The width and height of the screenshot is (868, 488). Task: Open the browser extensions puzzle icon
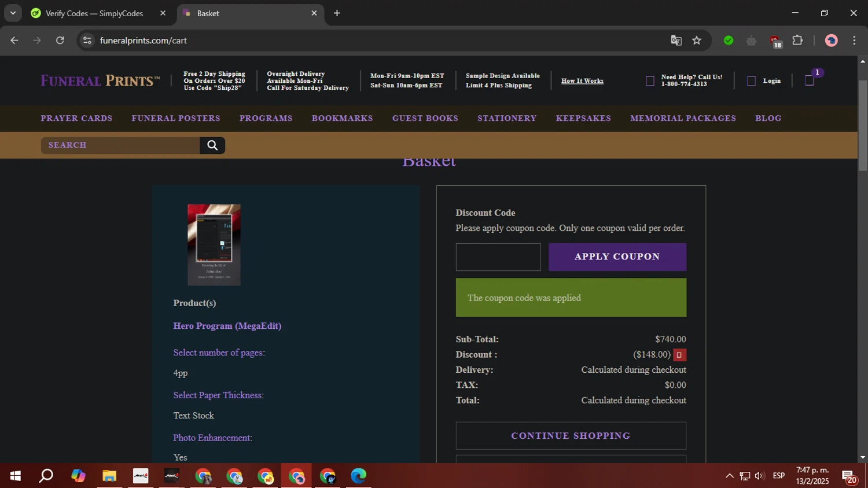797,41
